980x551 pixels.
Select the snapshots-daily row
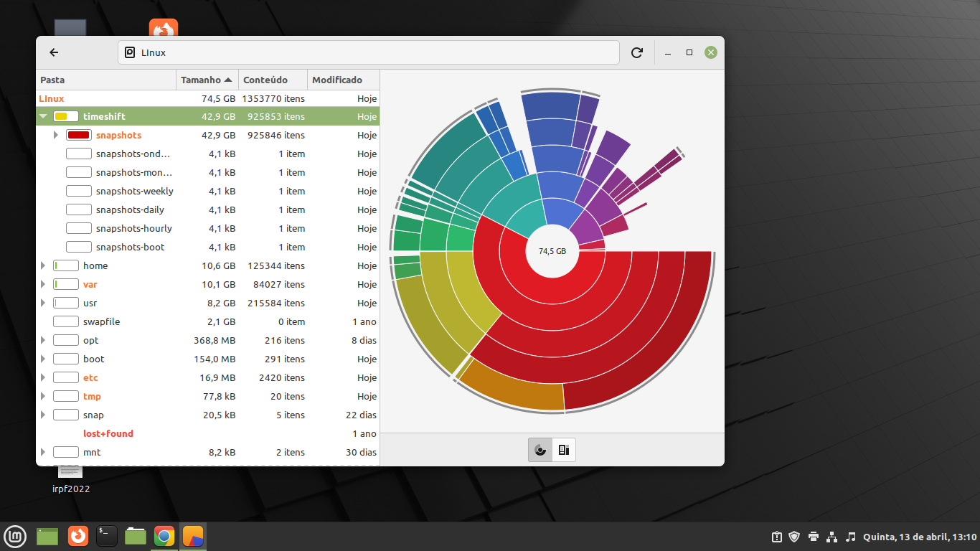tap(207, 209)
